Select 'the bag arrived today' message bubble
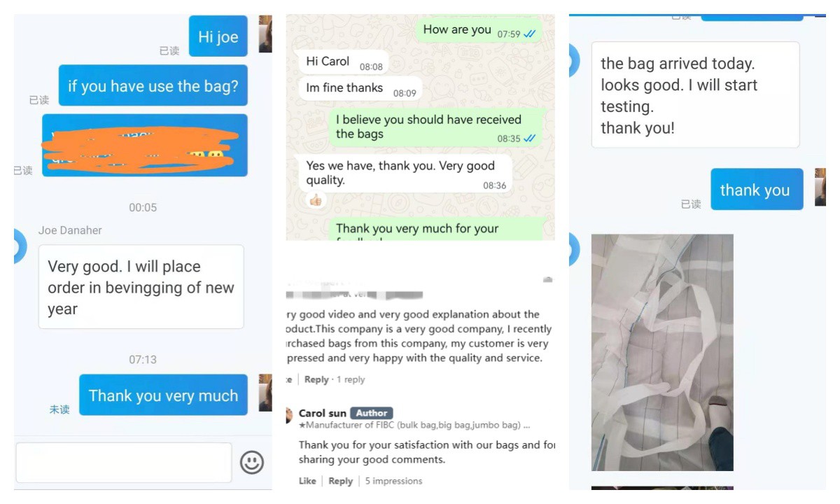This screenshot has height=504, width=840. point(695,95)
